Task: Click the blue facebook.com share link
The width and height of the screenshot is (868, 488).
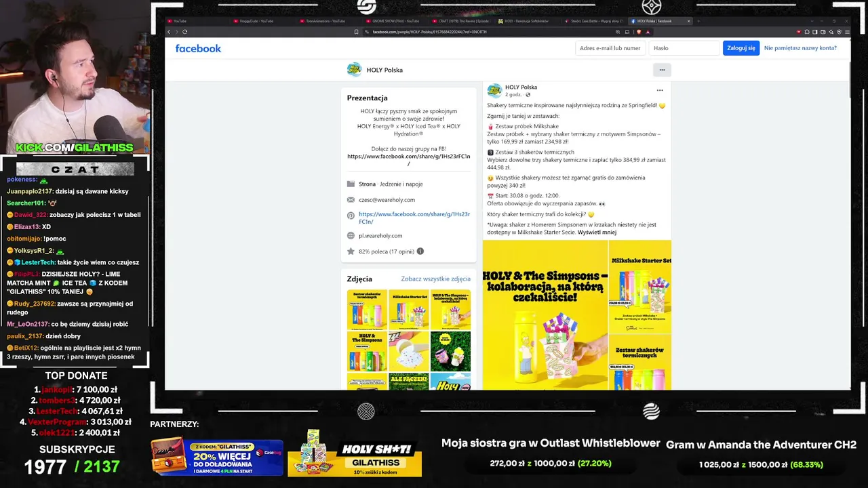Action: click(x=414, y=218)
